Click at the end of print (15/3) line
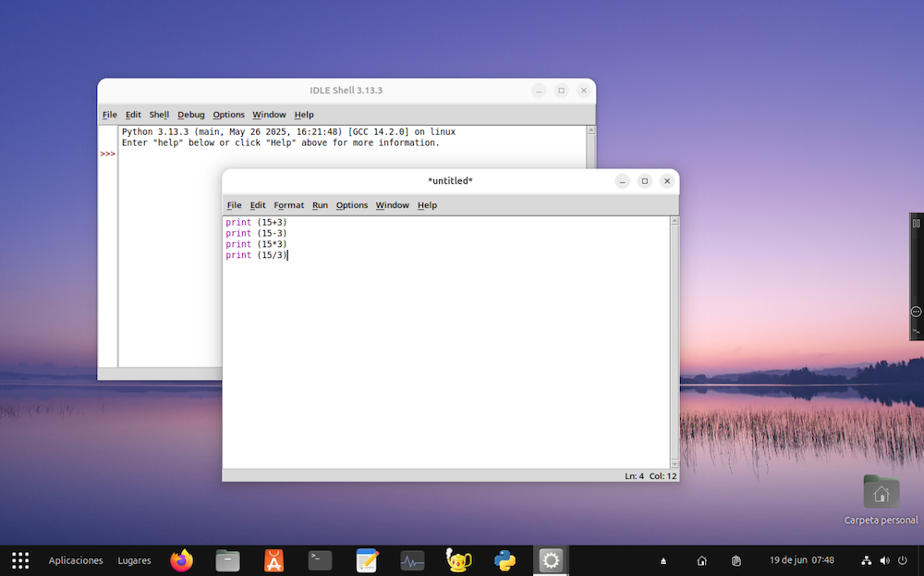The width and height of the screenshot is (924, 576). [x=288, y=255]
